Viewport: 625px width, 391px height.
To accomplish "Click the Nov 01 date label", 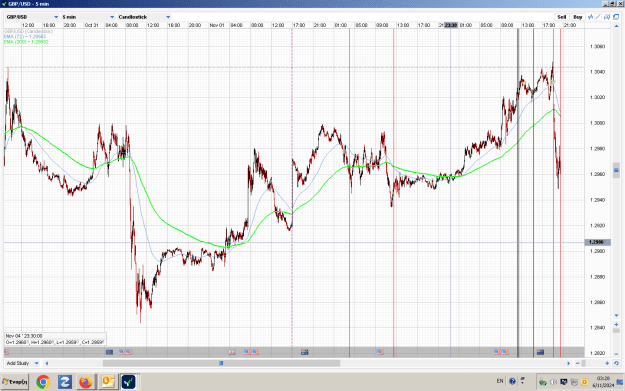I will [x=217, y=25].
